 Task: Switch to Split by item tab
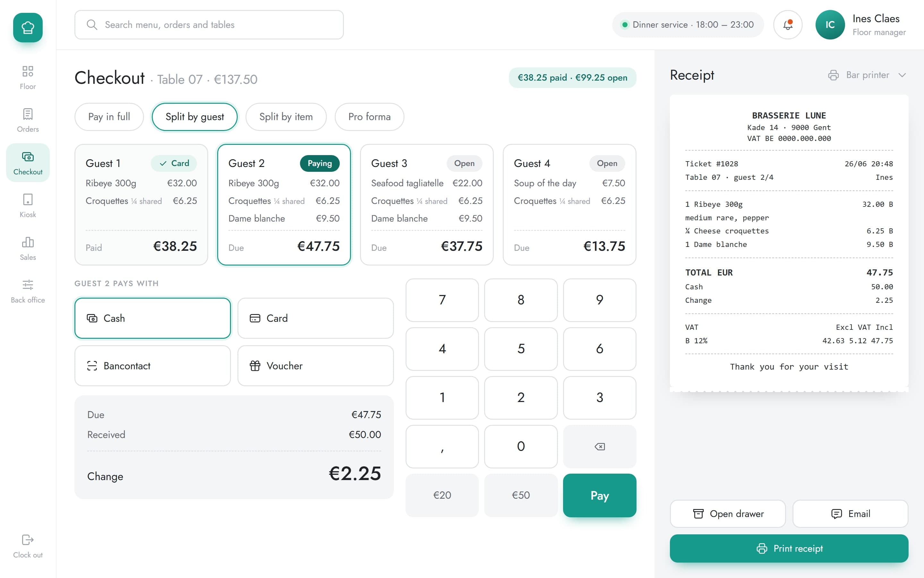(x=286, y=117)
